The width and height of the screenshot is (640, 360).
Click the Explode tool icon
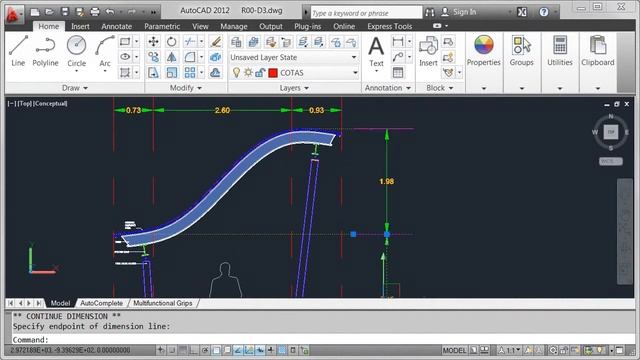[x=215, y=57]
